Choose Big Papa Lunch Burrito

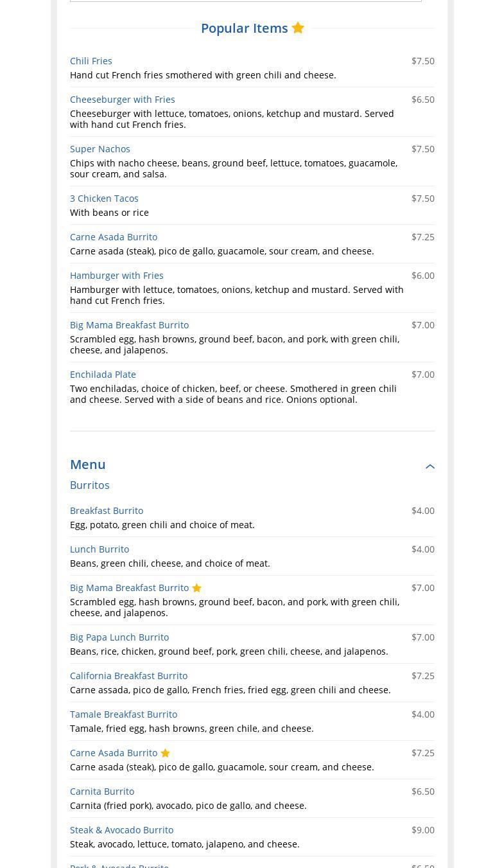pos(119,637)
